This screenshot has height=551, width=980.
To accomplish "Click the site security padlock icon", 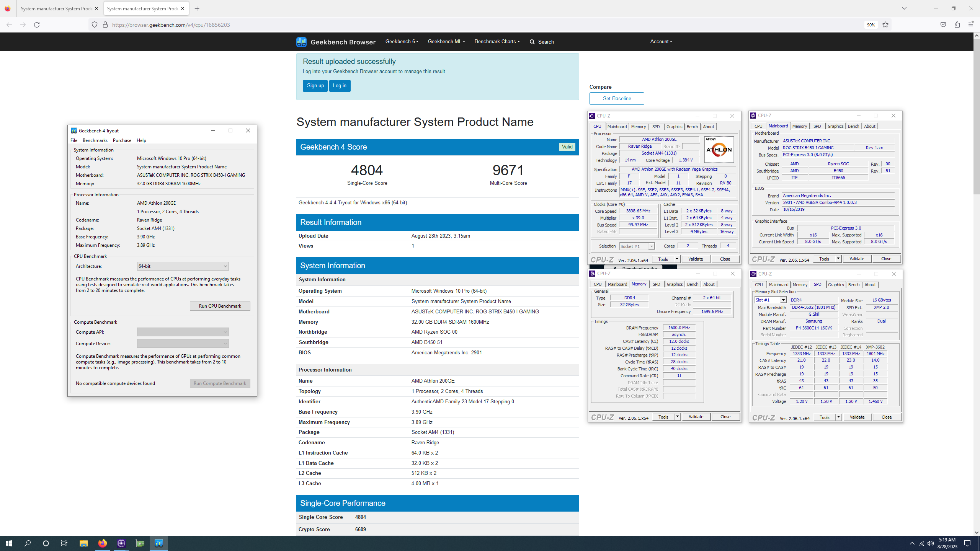I will coord(105,25).
